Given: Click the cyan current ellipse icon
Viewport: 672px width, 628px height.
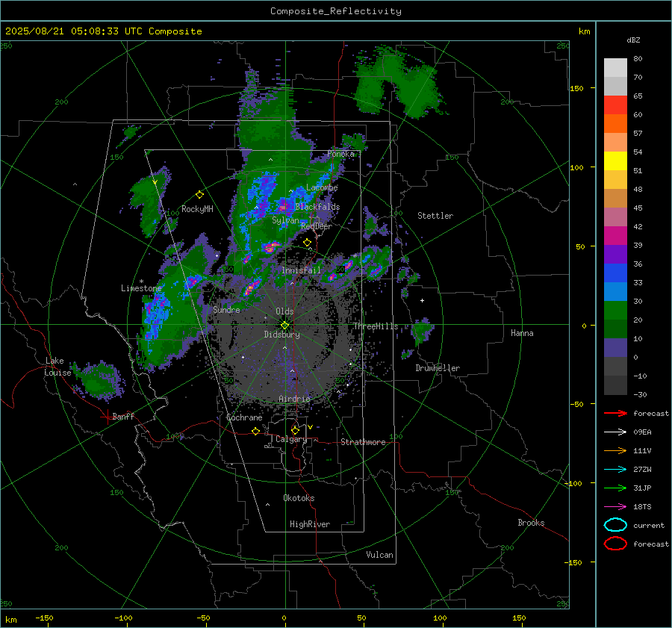Looking at the screenshot, I should tap(615, 525).
